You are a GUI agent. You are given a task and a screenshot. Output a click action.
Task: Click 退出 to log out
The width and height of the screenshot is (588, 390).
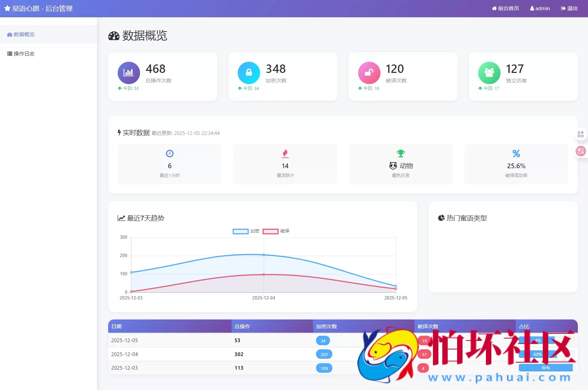click(x=569, y=8)
